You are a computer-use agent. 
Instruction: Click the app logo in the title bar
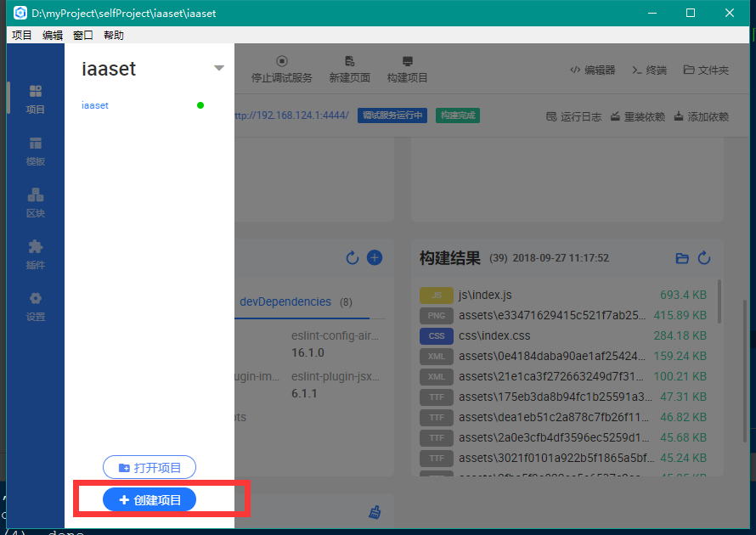coord(20,13)
